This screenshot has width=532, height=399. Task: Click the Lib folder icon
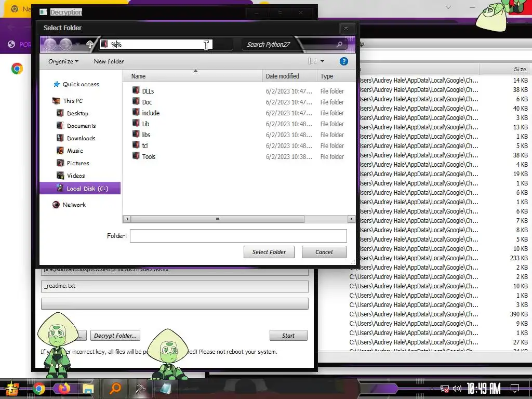136,123
